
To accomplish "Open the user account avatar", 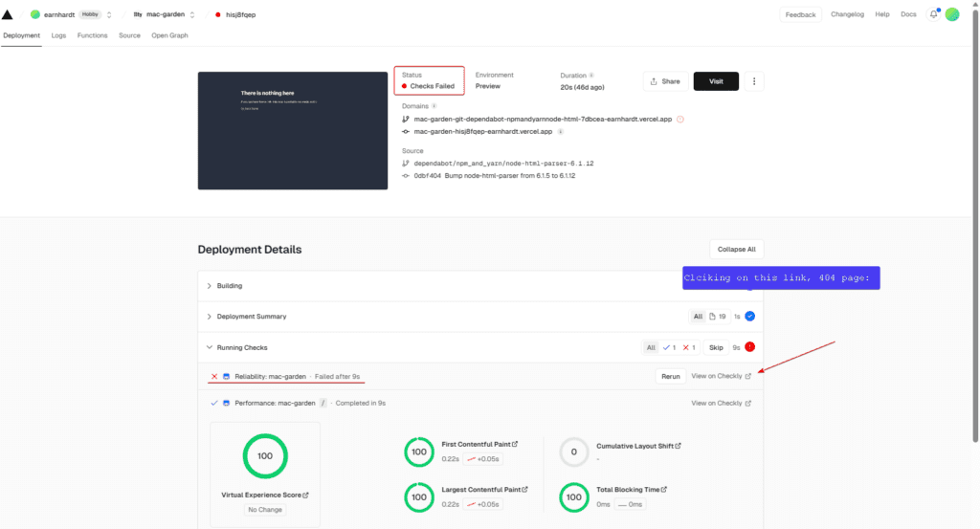I will click(x=952, y=14).
